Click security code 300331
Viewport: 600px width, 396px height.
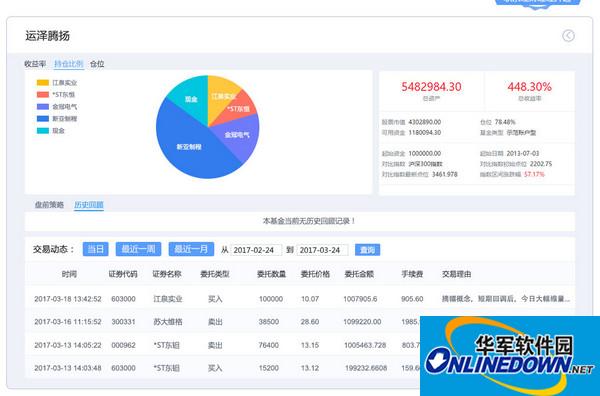click(123, 322)
